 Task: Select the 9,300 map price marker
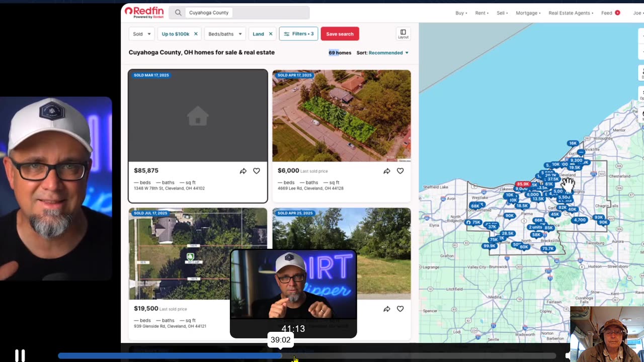[x=576, y=160]
